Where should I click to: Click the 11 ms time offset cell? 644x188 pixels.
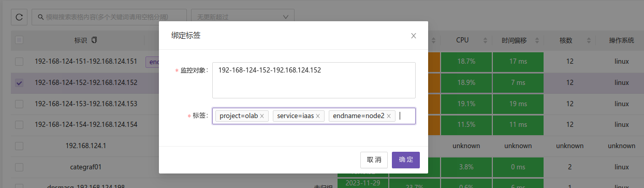(x=518, y=125)
